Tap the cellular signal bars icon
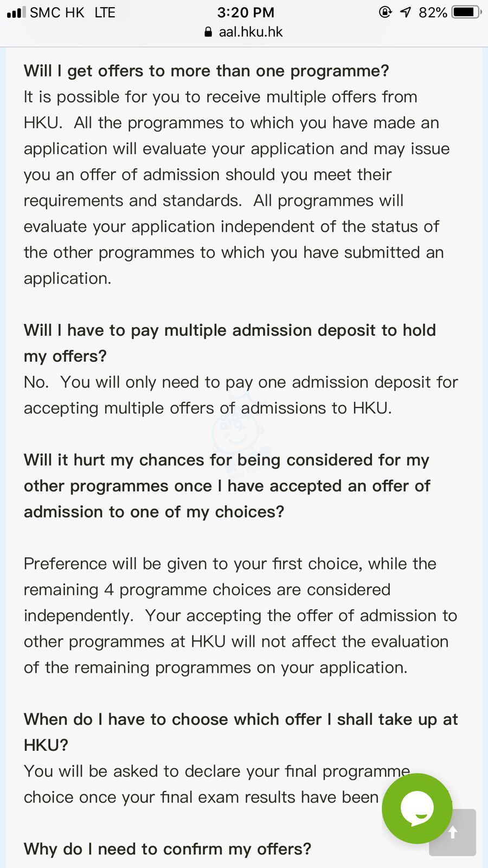488x868 pixels. (16, 12)
